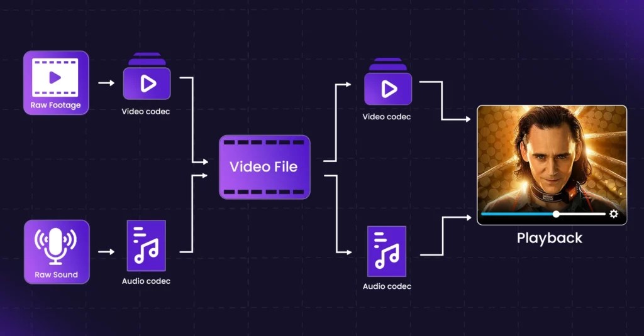Click the "Video File" text

pyautogui.click(x=264, y=166)
